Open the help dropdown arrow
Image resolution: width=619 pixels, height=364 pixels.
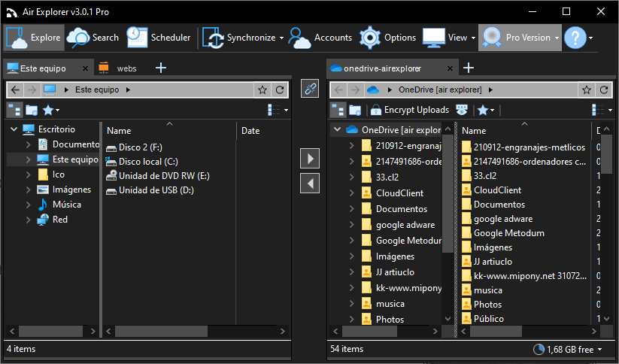tap(591, 38)
